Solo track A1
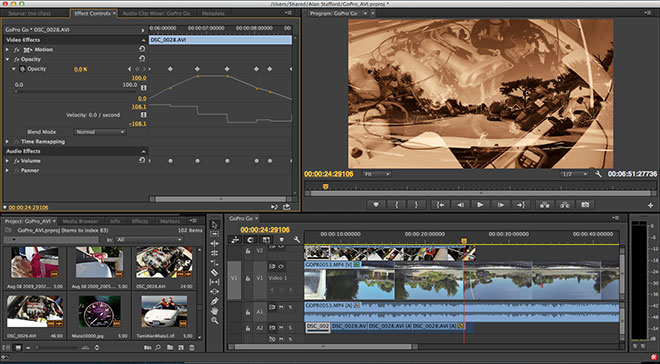660x364 pixels. [x=290, y=307]
